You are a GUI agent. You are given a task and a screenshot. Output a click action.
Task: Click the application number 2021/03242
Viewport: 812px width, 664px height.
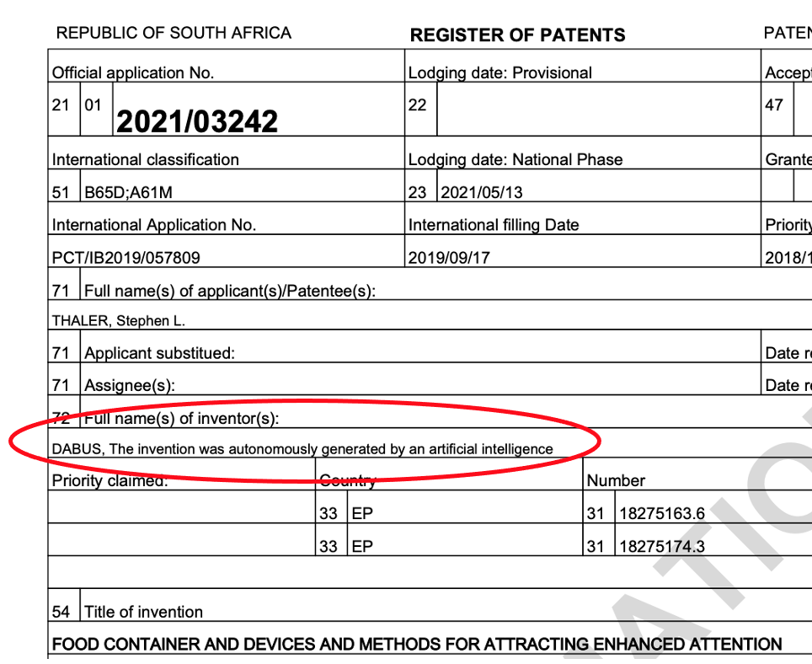pyautogui.click(x=197, y=121)
